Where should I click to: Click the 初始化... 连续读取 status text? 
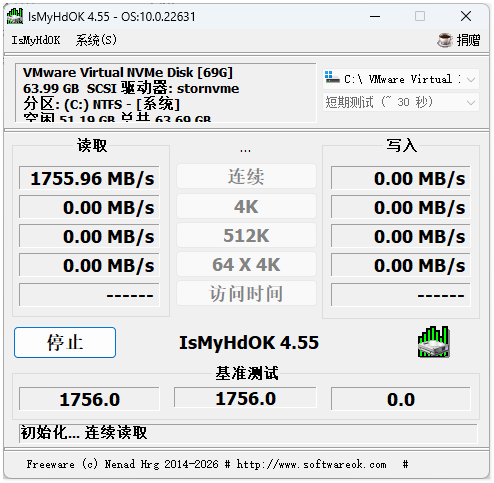tap(83, 433)
